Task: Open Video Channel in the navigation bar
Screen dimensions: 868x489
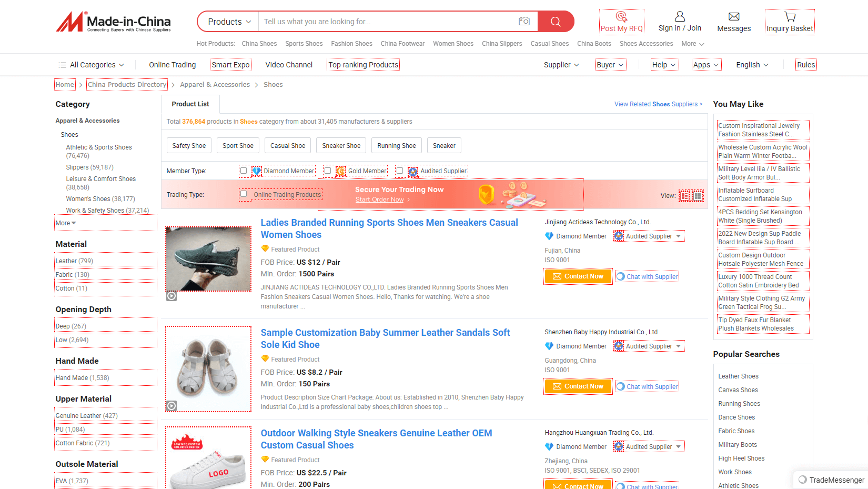Action: pyautogui.click(x=289, y=65)
